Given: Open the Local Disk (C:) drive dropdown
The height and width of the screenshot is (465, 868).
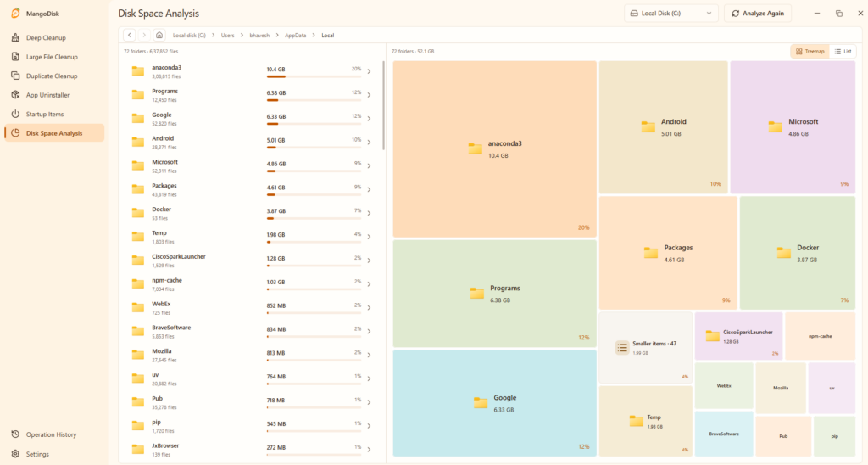Looking at the screenshot, I should coord(671,14).
